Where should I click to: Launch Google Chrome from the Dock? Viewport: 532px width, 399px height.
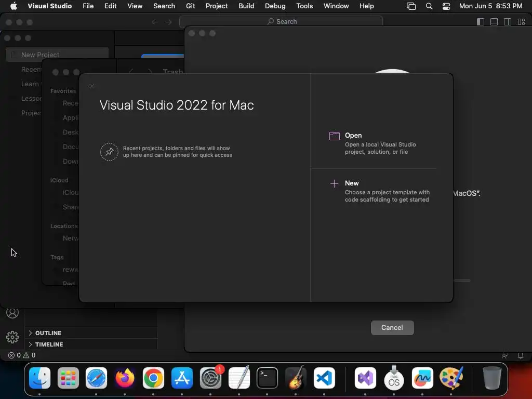[x=153, y=378]
